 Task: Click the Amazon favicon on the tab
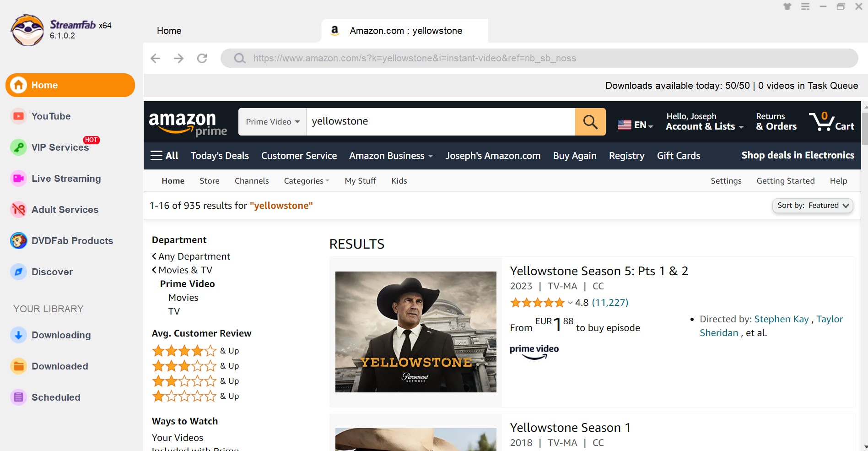click(335, 31)
